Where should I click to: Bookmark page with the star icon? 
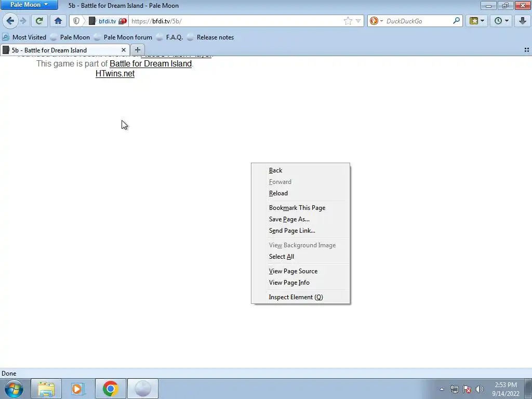coord(348,21)
